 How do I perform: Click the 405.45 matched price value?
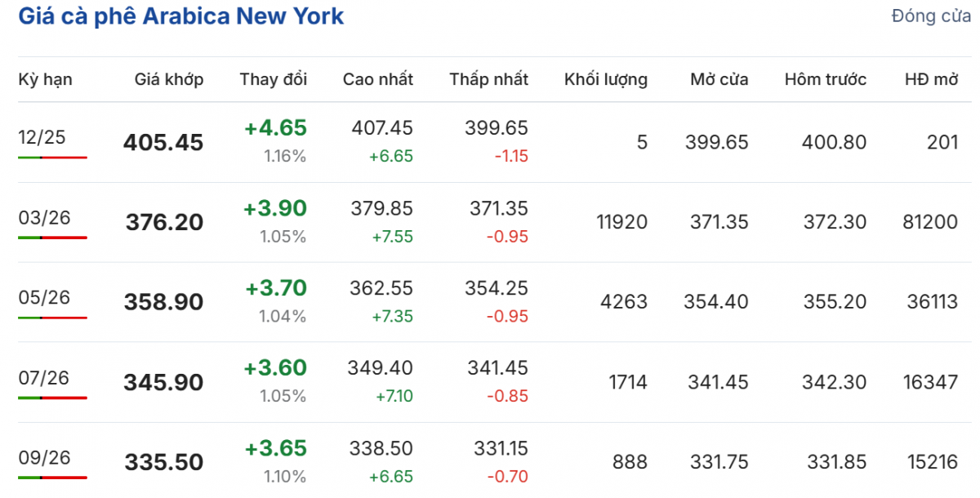[x=163, y=143]
